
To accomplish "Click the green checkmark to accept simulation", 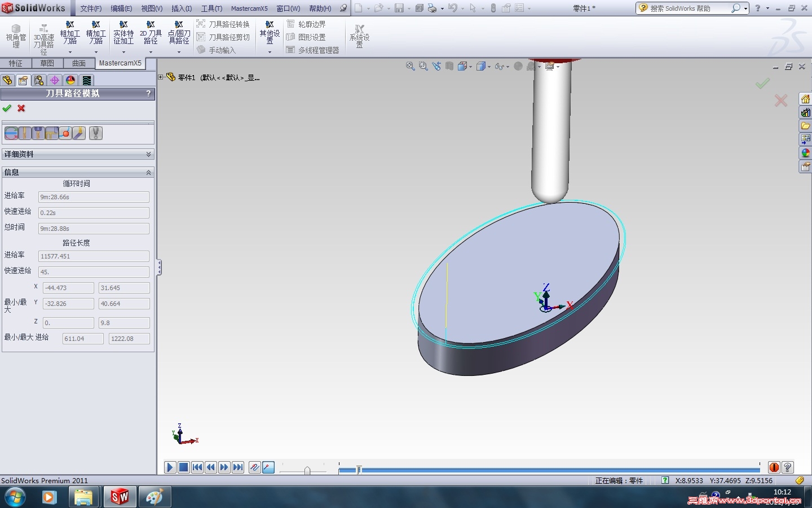I will pyautogui.click(x=7, y=108).
